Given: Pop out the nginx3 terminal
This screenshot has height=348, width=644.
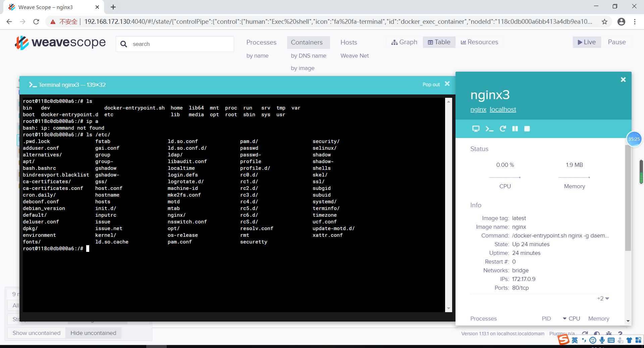Looking at the screenshot, I should click(431, 84).
